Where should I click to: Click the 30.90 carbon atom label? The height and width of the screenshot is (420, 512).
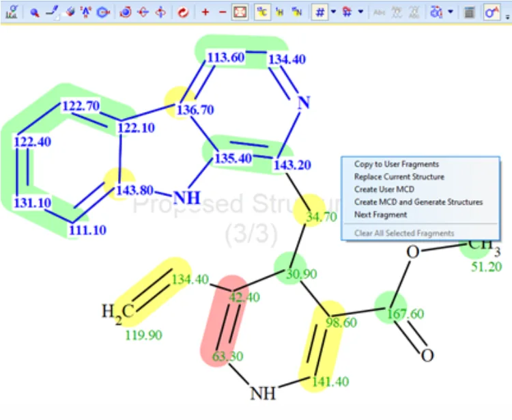click(301, 274)
